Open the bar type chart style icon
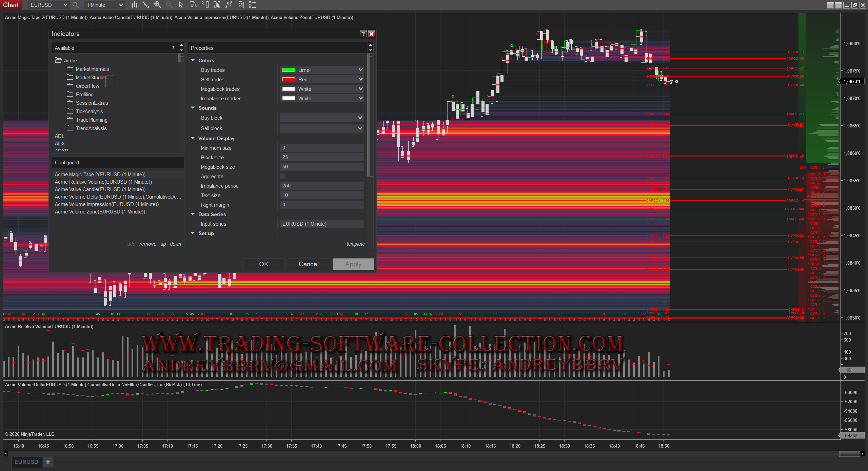 [135, 5]
